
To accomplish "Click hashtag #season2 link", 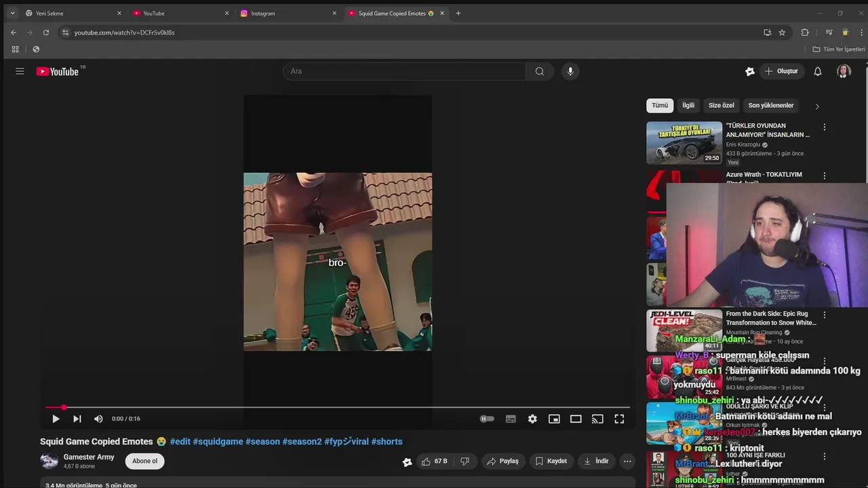I will (302, 441).
